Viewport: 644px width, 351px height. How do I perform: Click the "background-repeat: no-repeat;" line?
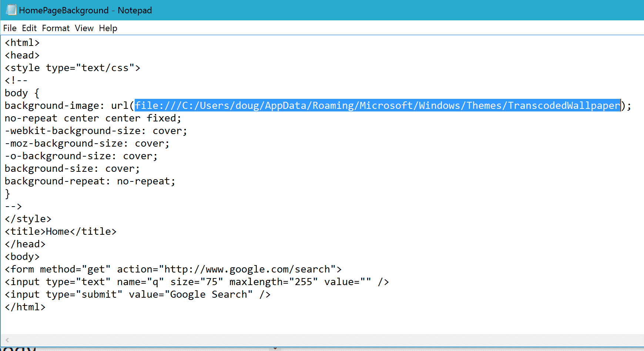(90, 181)
